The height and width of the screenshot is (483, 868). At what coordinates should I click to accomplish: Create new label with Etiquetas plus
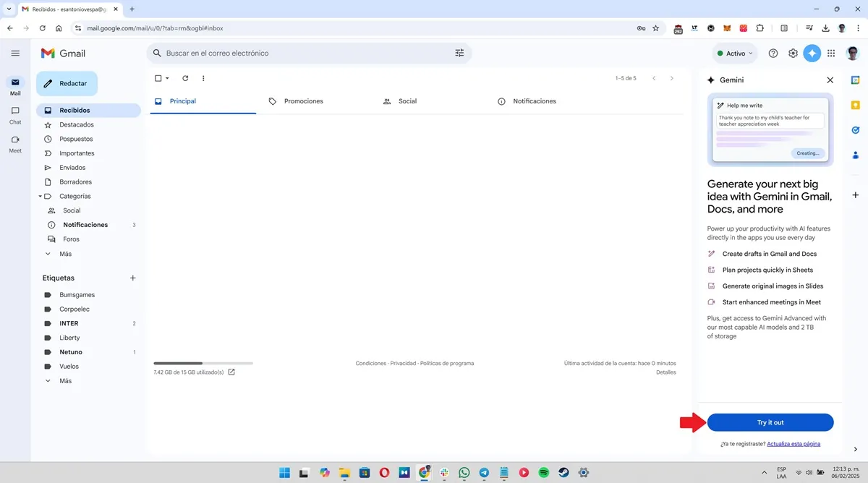click(x=132, y=278)
